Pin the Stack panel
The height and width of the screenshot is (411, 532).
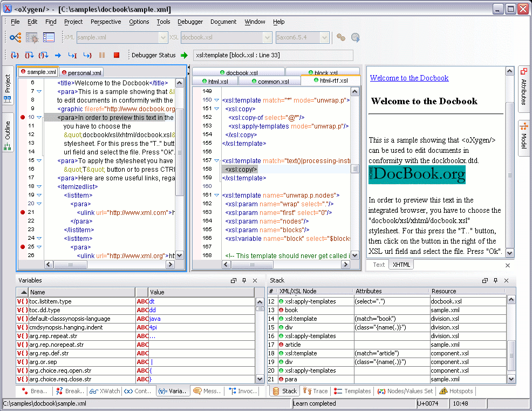click(496, 280)
